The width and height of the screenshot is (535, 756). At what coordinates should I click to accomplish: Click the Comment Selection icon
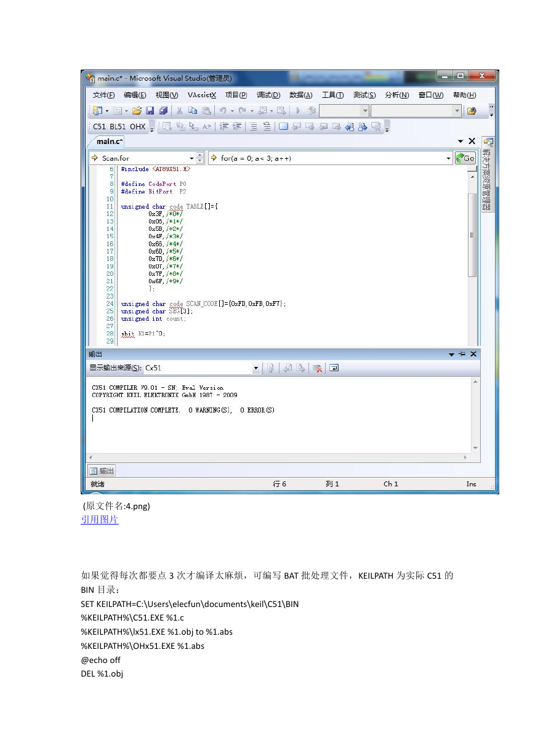254,127
